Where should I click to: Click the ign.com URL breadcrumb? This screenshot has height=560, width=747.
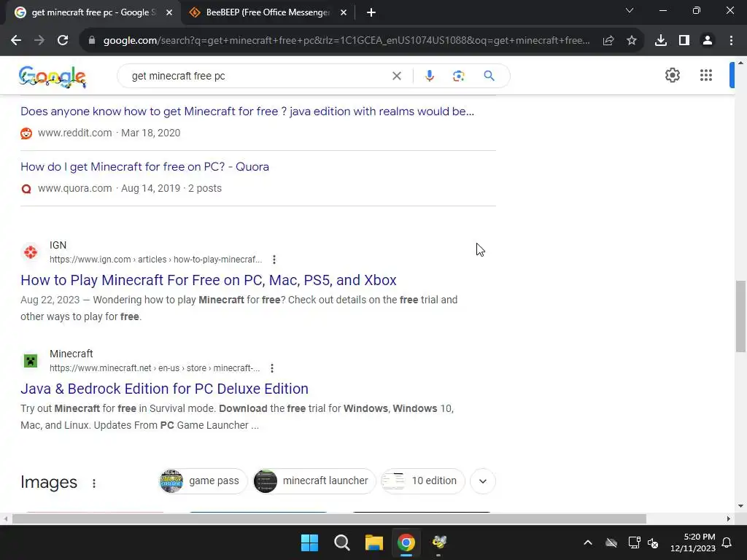(x=156, y=260)
